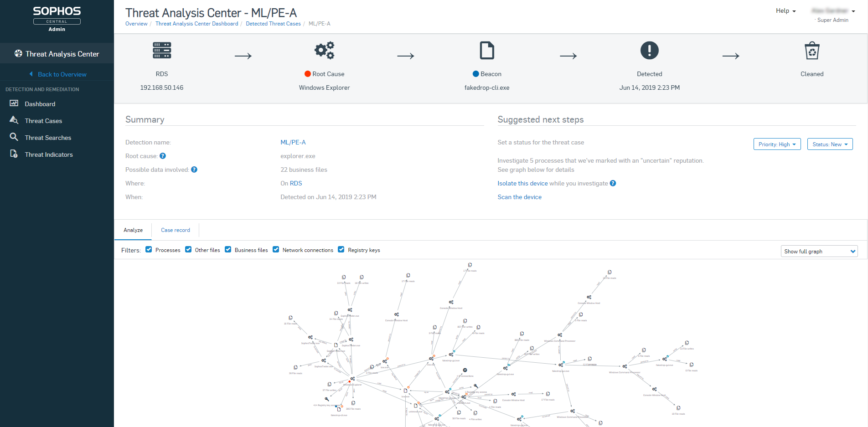Select the 19 File writes node

point(362,277)
